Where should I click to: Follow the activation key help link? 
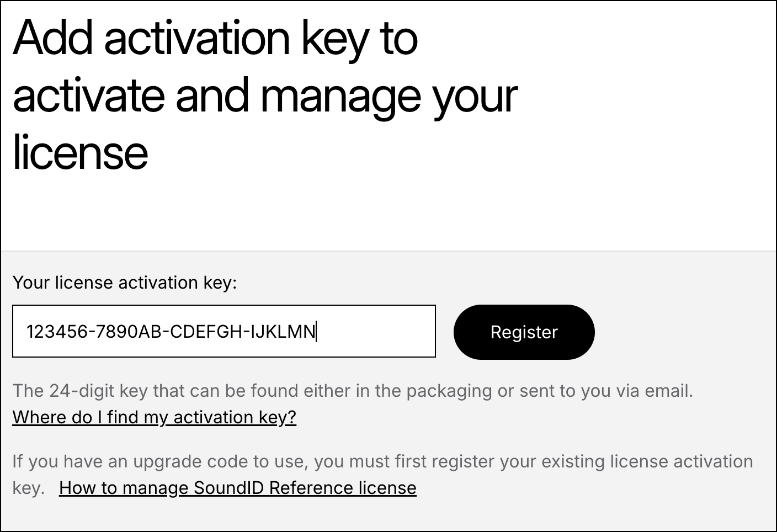(155, 417)
